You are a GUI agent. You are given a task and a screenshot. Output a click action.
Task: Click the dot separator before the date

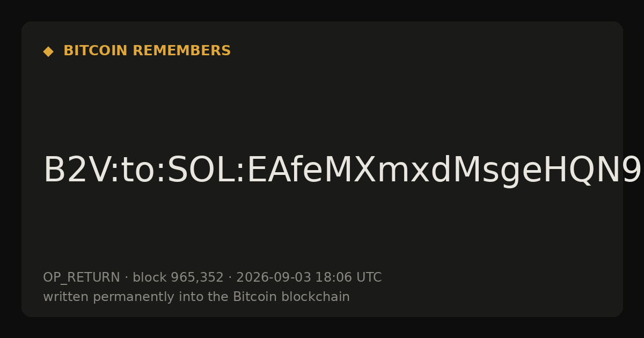(x=230, y=278)
